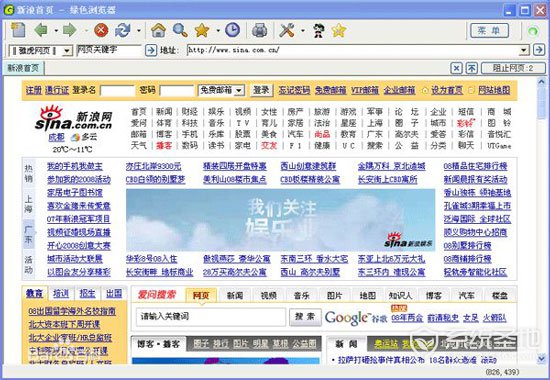
Task: Open the 我的手机我做主 link
Action: click(75, 166)
